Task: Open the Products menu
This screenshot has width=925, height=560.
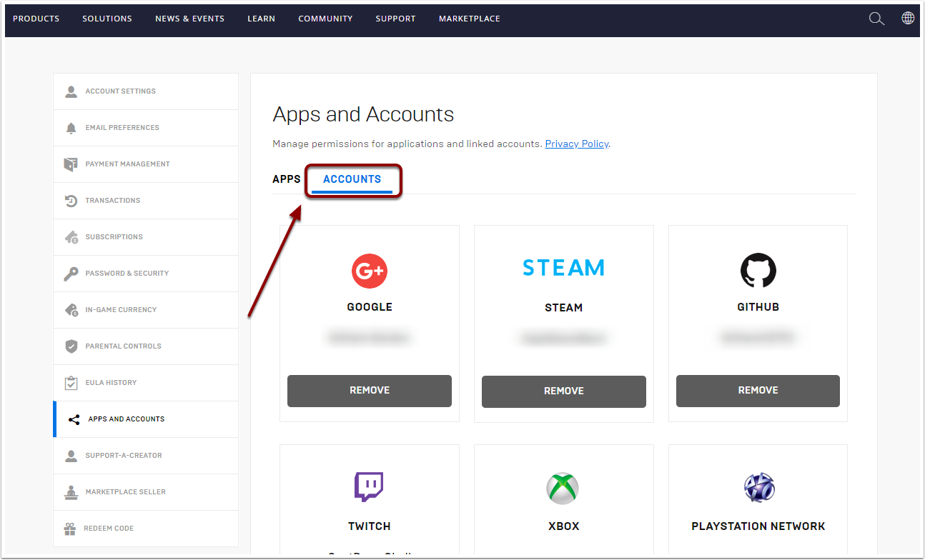Action: click(x=36, y=19)
